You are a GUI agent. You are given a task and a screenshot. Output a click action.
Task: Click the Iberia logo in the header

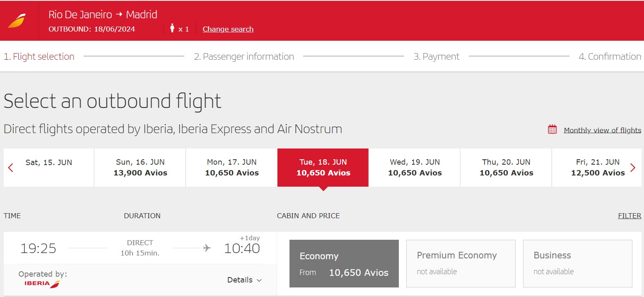(x=17, y=21)
